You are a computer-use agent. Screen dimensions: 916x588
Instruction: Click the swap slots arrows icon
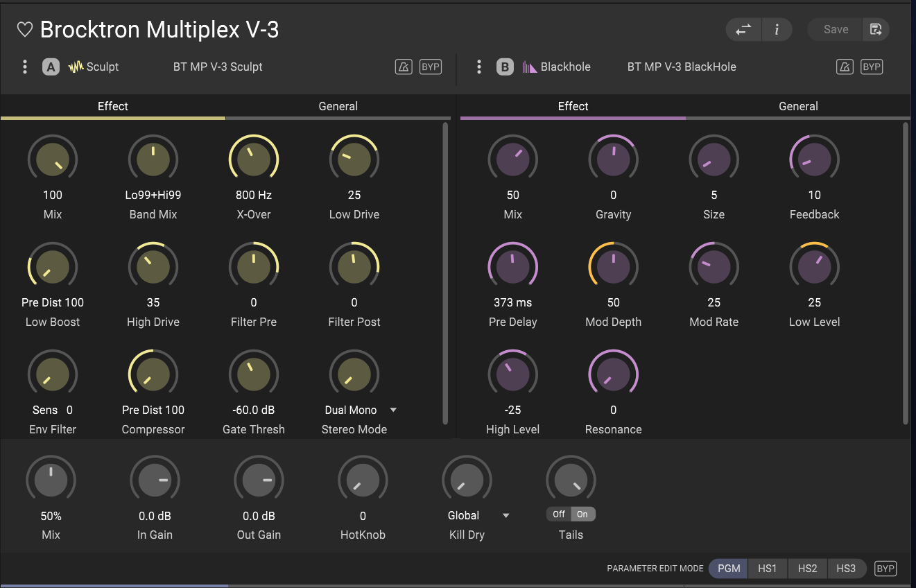(743, 30)
